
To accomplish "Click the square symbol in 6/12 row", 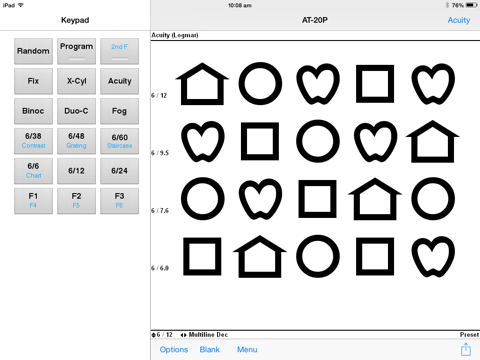I will coord(375,84).
